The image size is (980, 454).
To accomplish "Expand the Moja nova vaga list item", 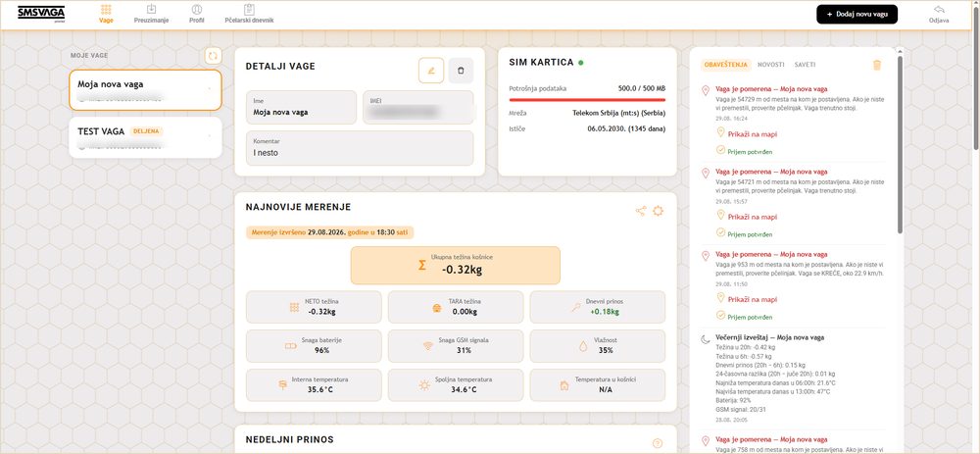I will pos(145,90).
